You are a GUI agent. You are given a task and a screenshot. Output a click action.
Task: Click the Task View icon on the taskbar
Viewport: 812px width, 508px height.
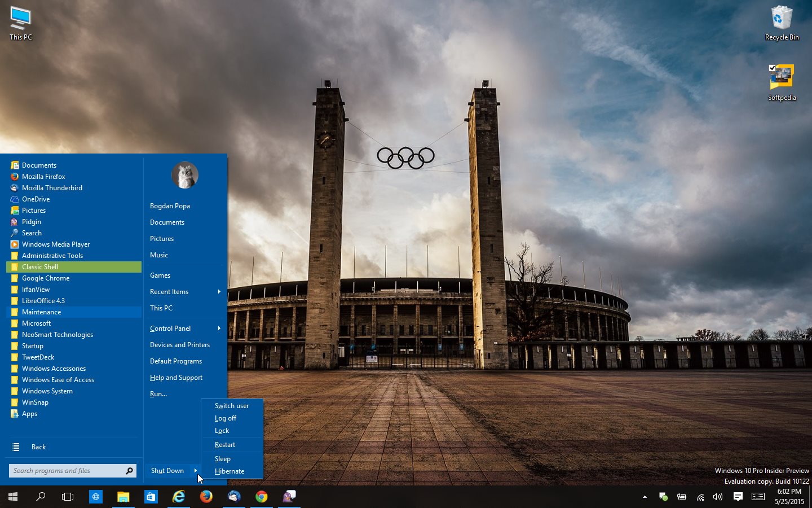[67, 497]
